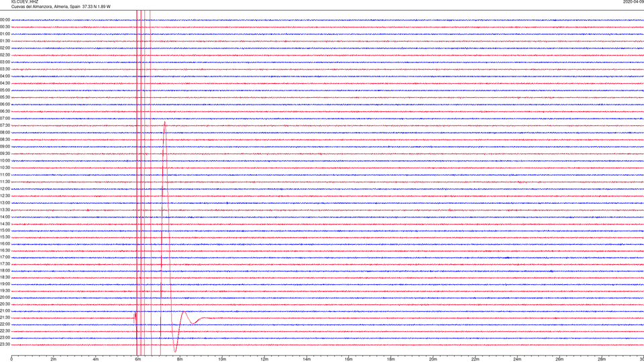Select the 19:00 trace time label
The width and height of the screenshot is (644, 362).
click(x=5, y=284)
